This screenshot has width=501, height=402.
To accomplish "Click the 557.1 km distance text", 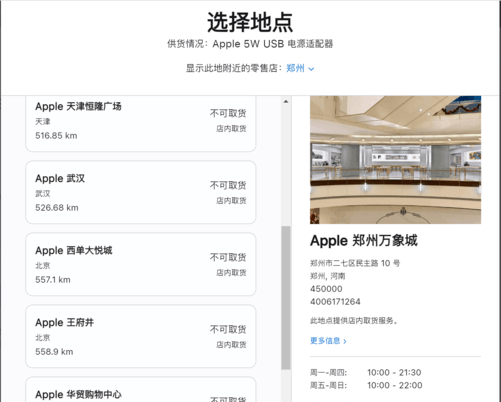I will (x=53, y=280).
